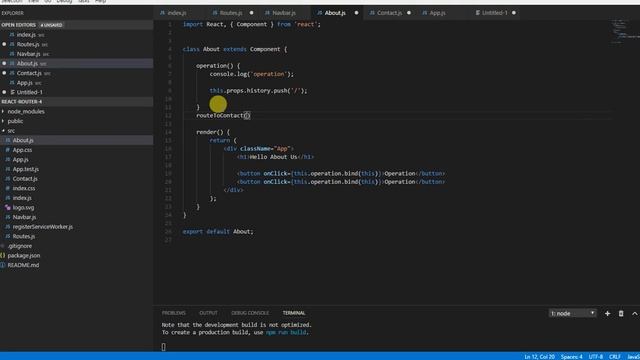Switch to the Routes.js editor tab
The height and width of the screenshot is (360, 640).
[231, 13]
